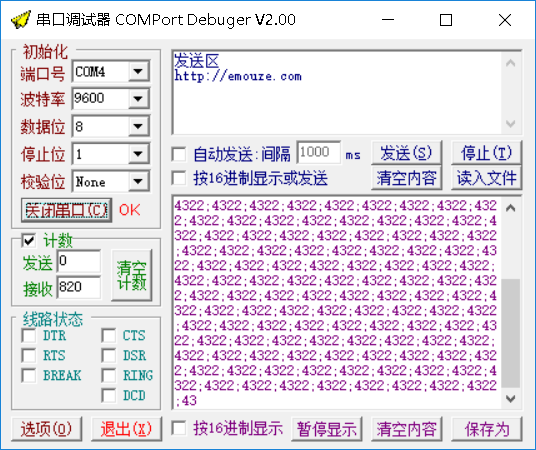Click the http://emouze.com text

(x=238, y=76)
